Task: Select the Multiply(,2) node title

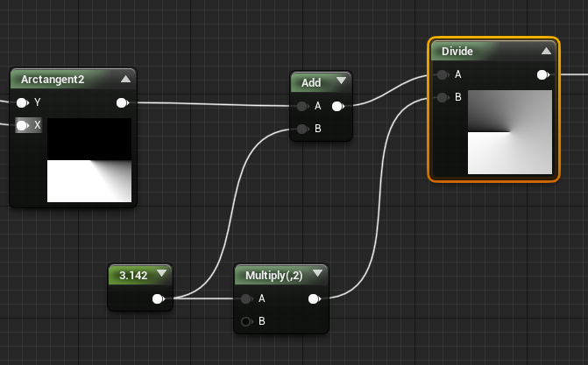Action: point(273,276)
